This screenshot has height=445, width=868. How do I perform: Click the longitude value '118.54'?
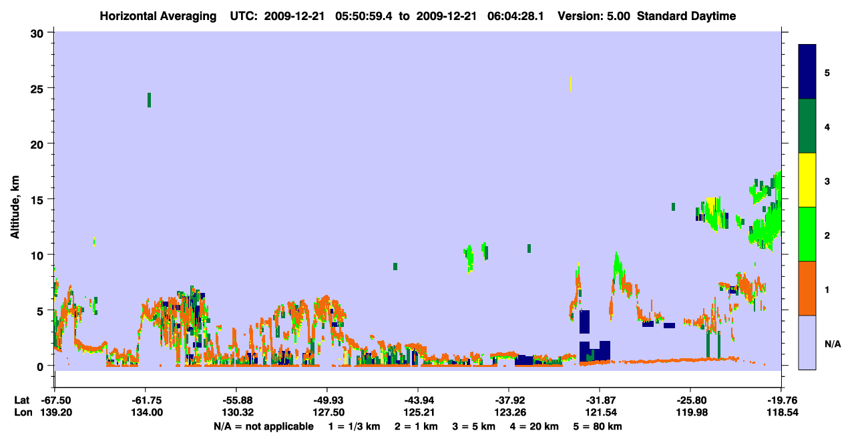coord(781,413)
